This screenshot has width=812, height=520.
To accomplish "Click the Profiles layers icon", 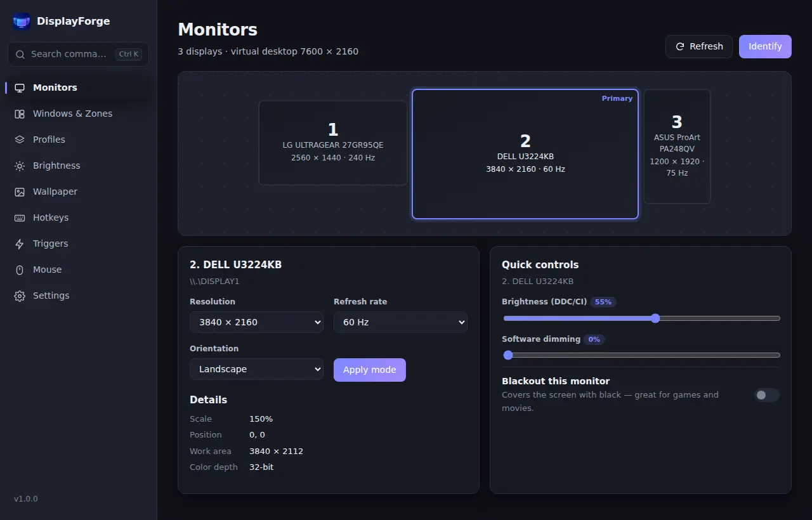I will coord(20,140).
